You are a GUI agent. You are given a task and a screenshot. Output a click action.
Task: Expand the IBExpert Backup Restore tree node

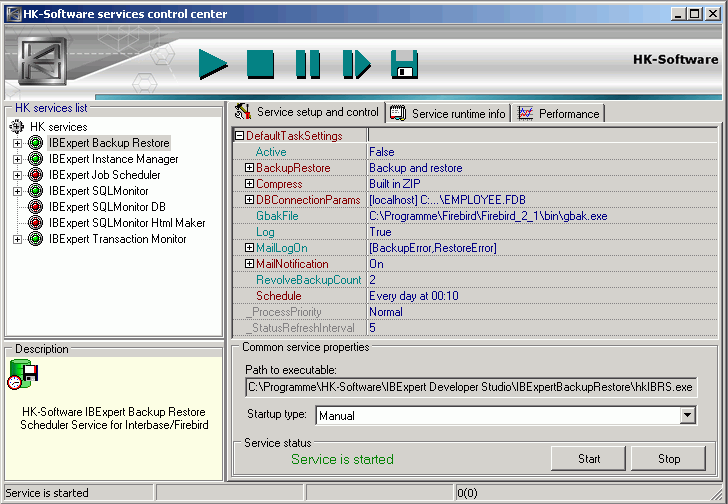tap(17, 143)
